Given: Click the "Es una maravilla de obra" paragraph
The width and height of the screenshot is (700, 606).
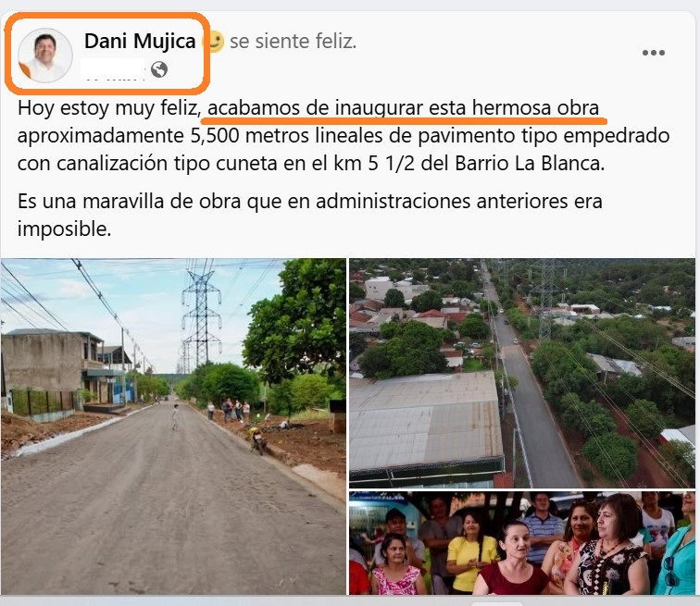Looking at the screenshot, I should pos(310,215).
